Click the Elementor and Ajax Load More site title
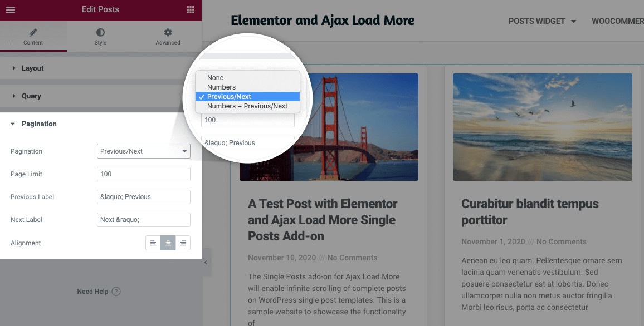Screen dimensions: 644x326 tap(323, 20)
